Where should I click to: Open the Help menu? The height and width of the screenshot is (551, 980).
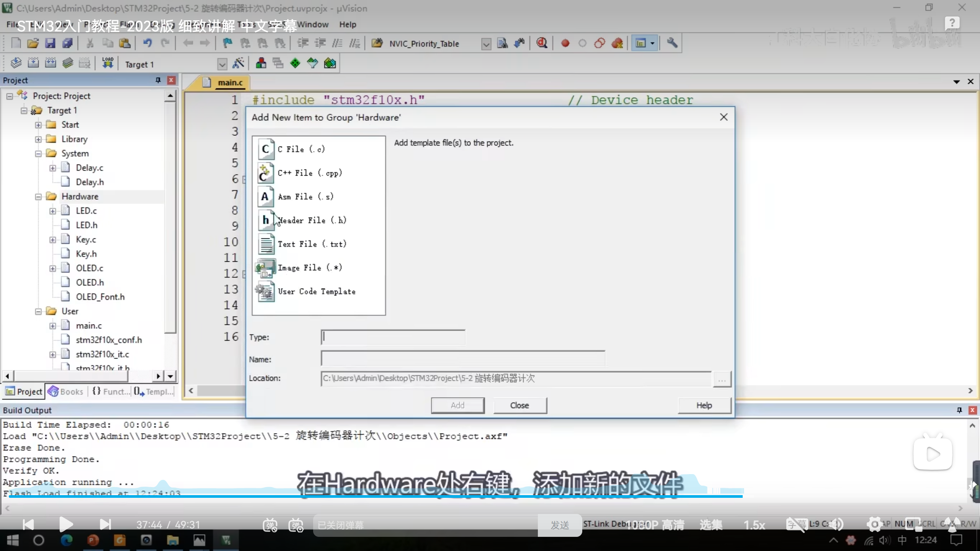coord(347,24)
